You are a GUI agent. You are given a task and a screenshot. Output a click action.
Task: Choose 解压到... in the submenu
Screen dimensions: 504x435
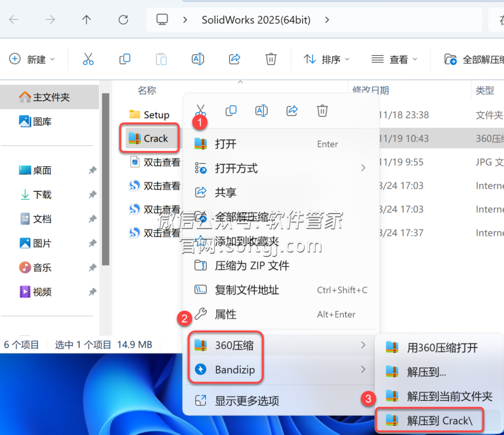441,372
